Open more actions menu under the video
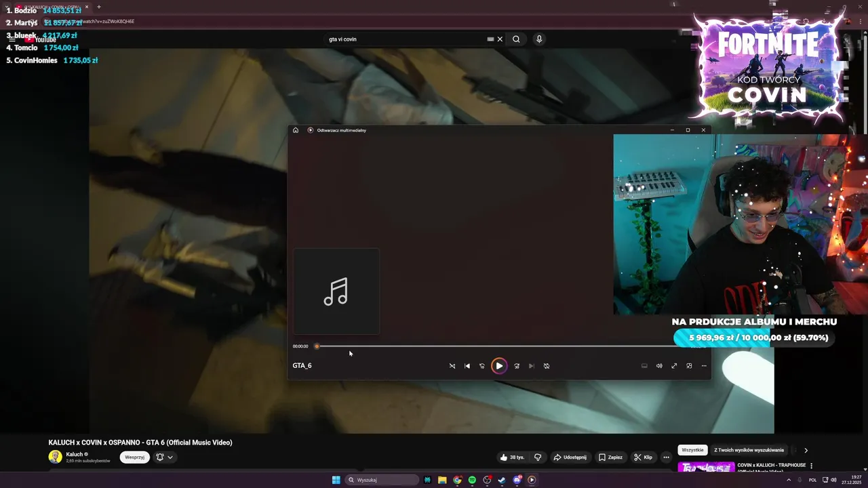 [x=666, y=457]
